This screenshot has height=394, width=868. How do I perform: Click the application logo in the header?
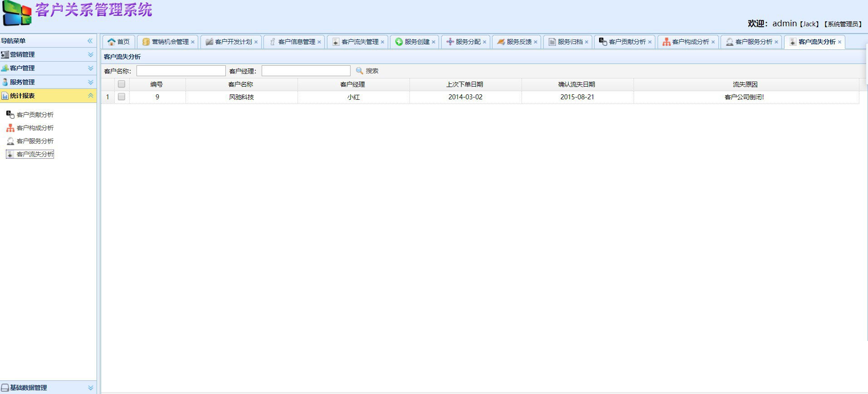click(17, 13)
